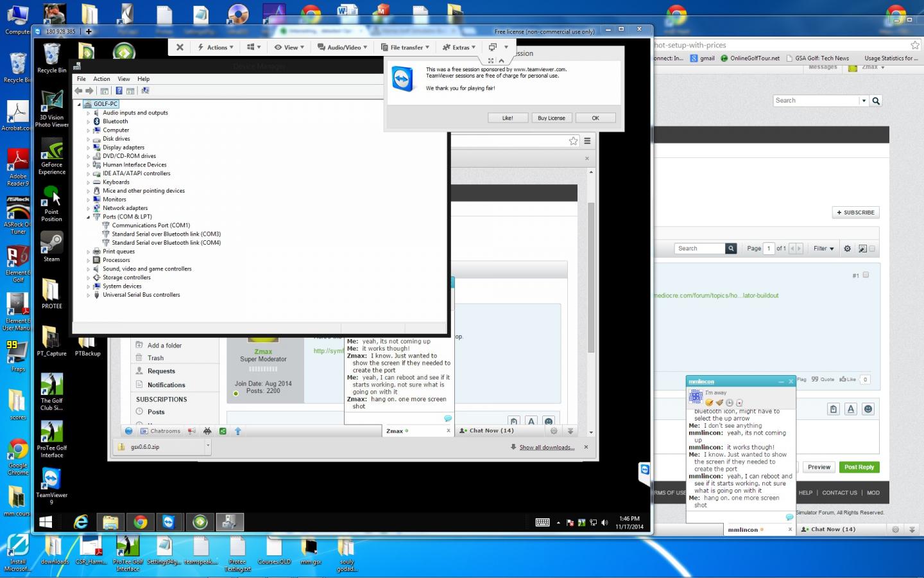
Task: Click the remote Windows Start button
Action: (46, 522)
